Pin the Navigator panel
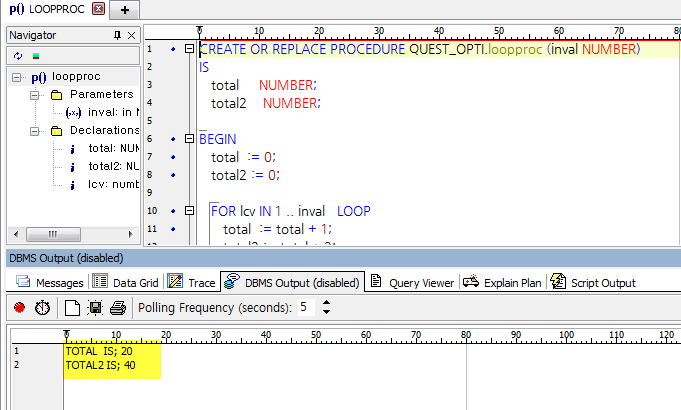Viewport: 681px width, 410px height. (116, 35)
